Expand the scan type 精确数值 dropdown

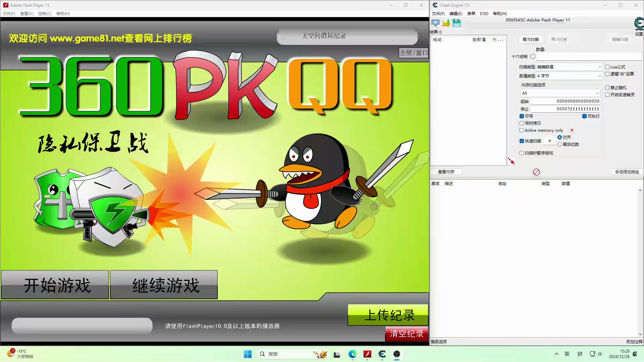pos(569,67)
